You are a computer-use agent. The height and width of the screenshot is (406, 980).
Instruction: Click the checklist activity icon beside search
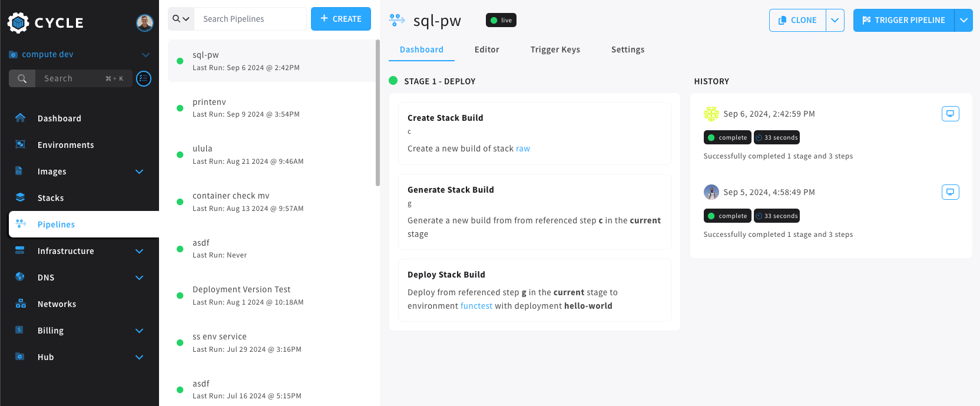click(x=144, y=78)
